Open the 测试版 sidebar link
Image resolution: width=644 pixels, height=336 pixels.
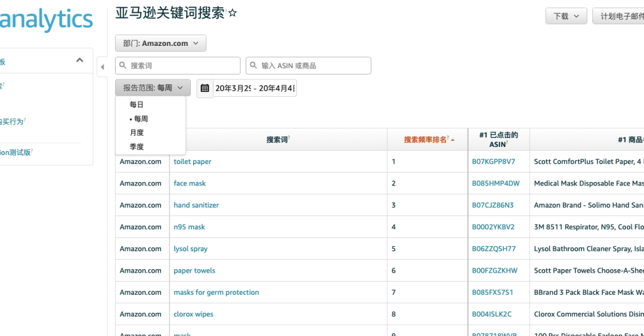pyautogui.click(x=16, y=153)
